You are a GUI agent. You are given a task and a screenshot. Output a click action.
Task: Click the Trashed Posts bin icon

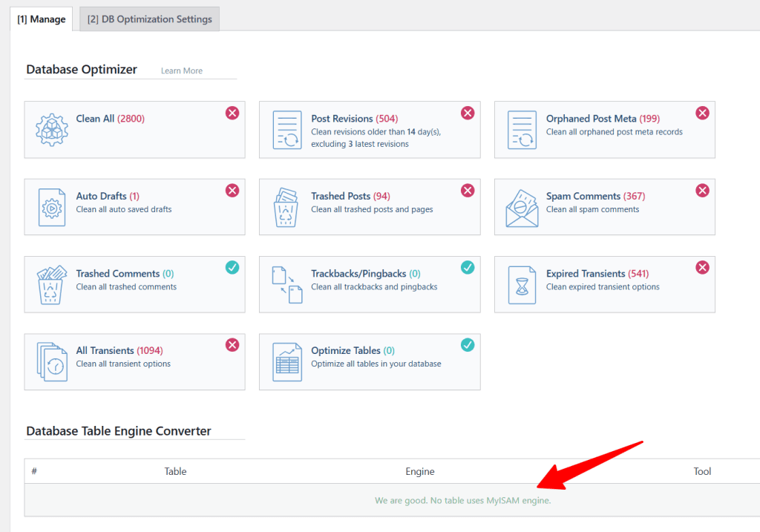tap(286, 207)
